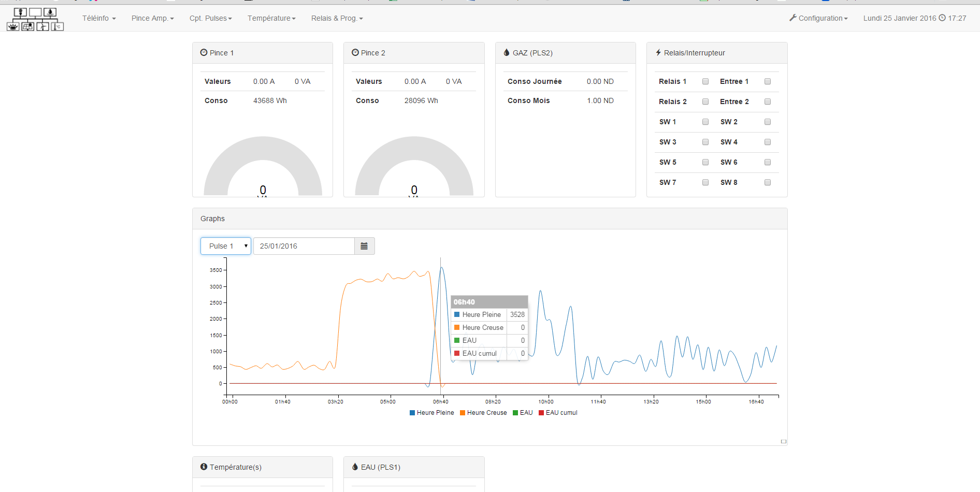Enable the Entree 2 checkbox
Viewport: 980px width, 492px height.
pos(767,102)
